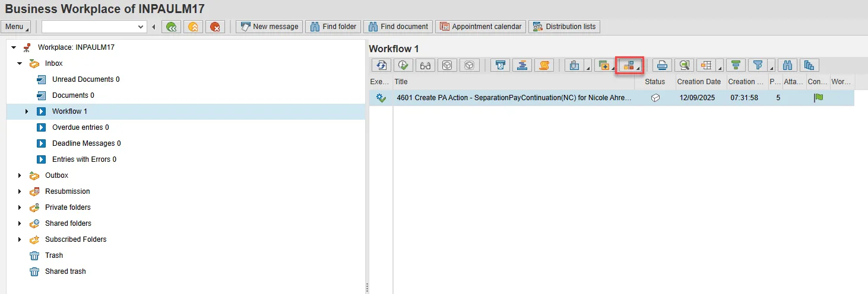868x294 pixels.
Task: Open the Appointment calendar
Action: point(480,27)
